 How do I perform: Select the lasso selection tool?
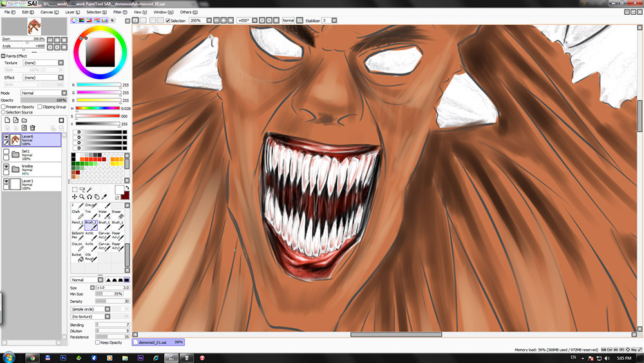[82, 190]
